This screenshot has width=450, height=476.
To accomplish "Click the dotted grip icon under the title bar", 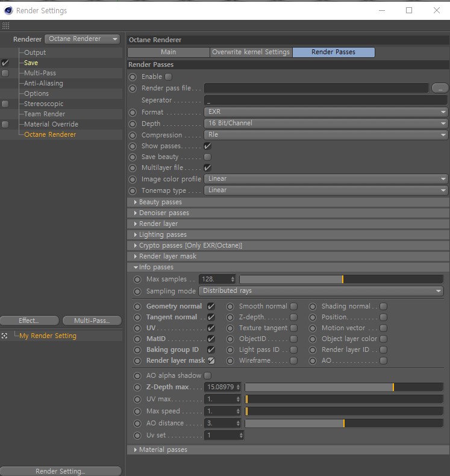I will coord(5,25).
